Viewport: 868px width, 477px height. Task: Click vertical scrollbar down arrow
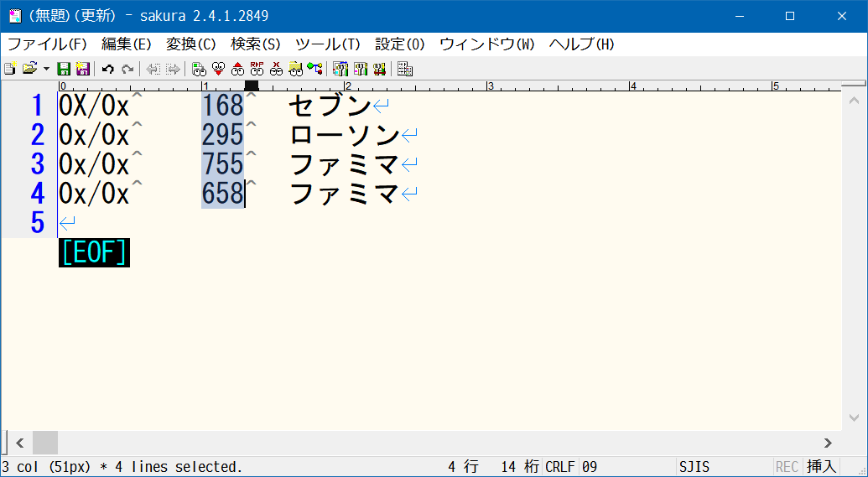pos(854,417)
